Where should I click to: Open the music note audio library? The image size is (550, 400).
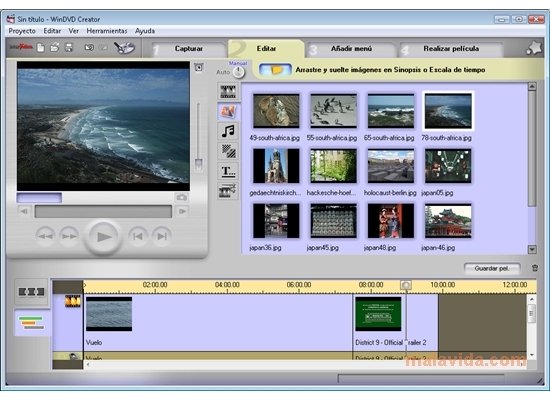pyautogui.click(x=228, y=131)
